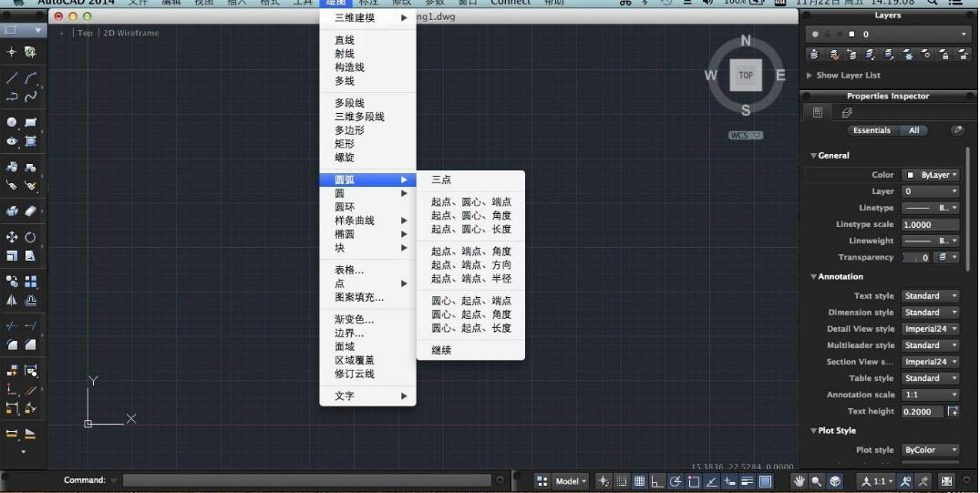Select 矩形 in the draw menu
This screenshot has height=493, width=980.
click(345, 144)
